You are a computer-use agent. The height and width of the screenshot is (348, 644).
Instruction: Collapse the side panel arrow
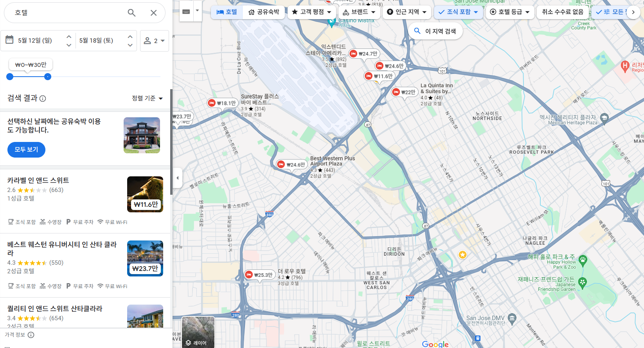tap(178, 178)
